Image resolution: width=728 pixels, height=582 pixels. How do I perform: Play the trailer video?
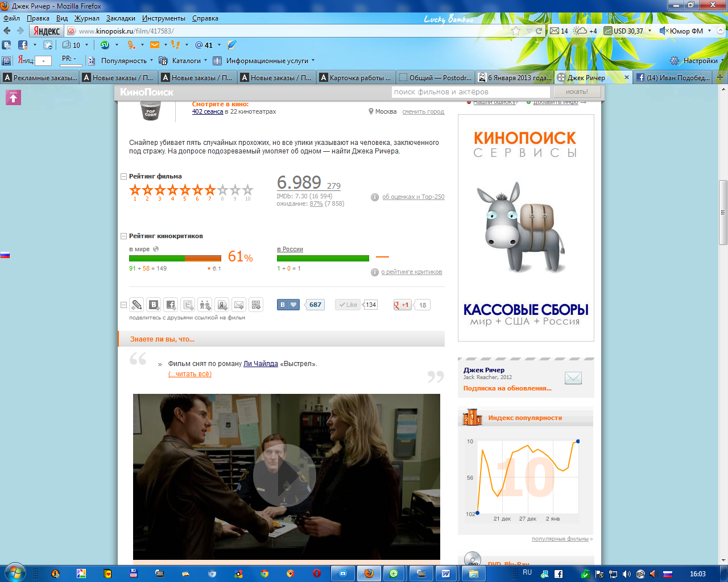tap(284, 475)
